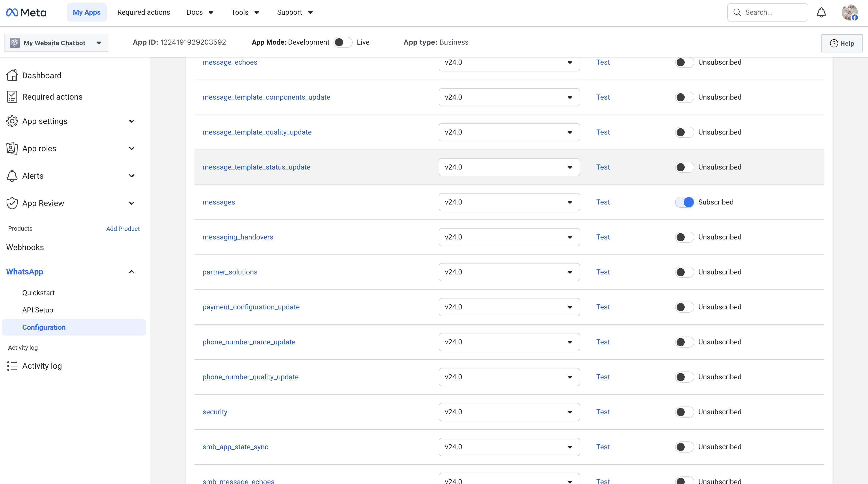Click the App Review shield icon

(x=12, y=203)
